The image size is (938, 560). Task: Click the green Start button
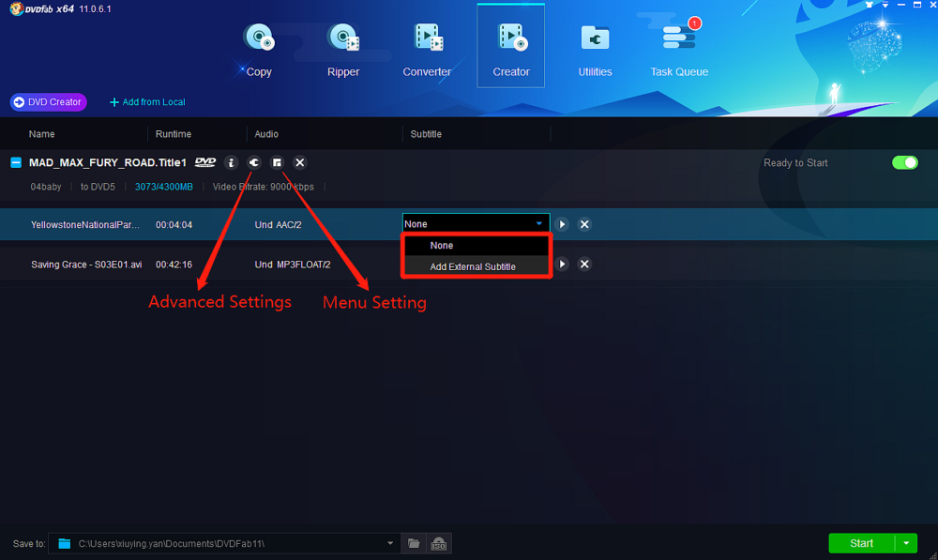[x=861, y=543]
